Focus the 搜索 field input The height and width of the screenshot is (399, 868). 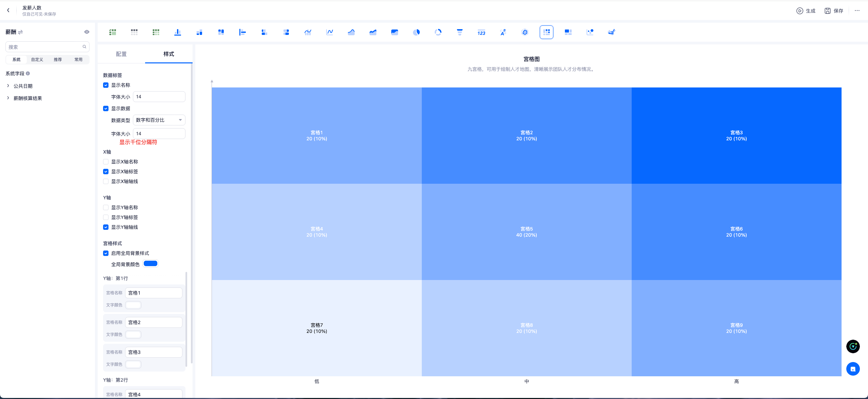[x=47, y=47]
